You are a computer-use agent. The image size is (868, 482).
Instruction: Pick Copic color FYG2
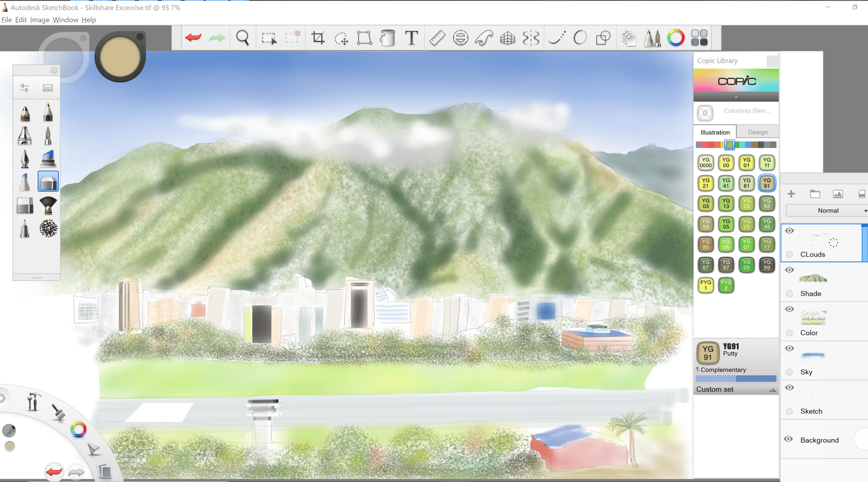click(x=726, y=285)
